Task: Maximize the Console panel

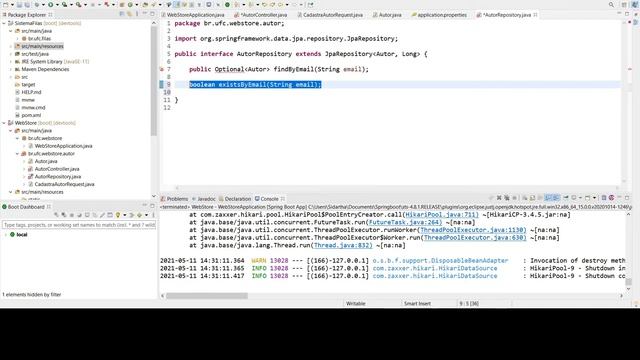Action: click(x=627, y=198)
